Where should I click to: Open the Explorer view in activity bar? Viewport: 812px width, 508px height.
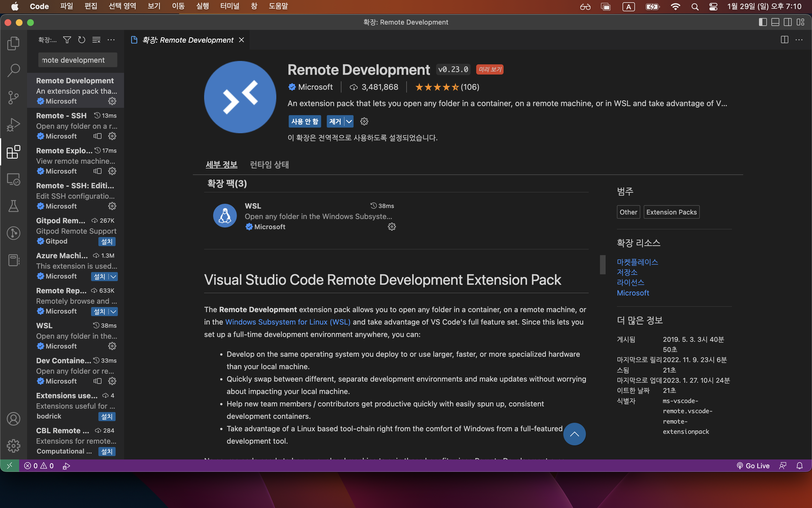point(14,43)
